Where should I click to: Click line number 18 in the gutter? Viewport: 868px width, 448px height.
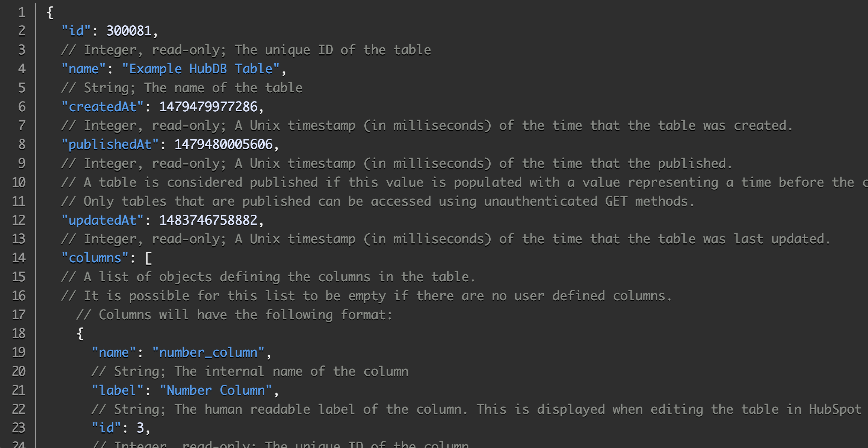pos(19,333)
